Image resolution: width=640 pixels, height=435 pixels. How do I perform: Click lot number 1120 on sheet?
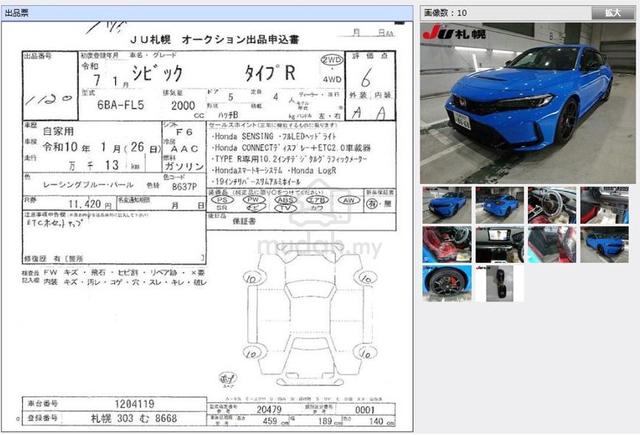click(x=49, y=99)
